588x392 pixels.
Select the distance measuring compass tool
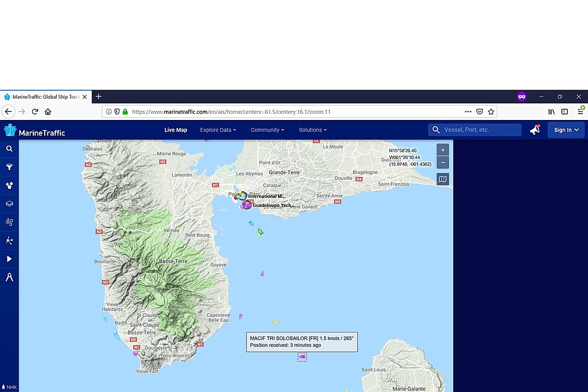pyautogui.click(x=9, y=277)
